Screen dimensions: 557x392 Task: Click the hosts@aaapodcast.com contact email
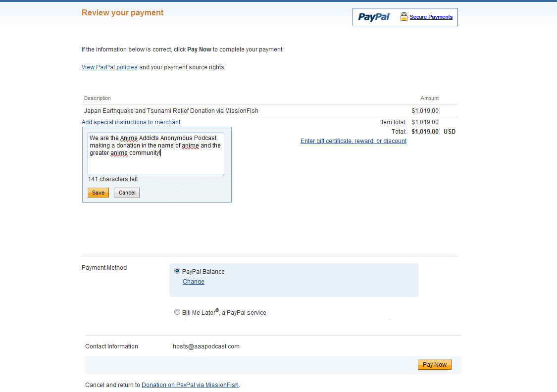(206, 346)
